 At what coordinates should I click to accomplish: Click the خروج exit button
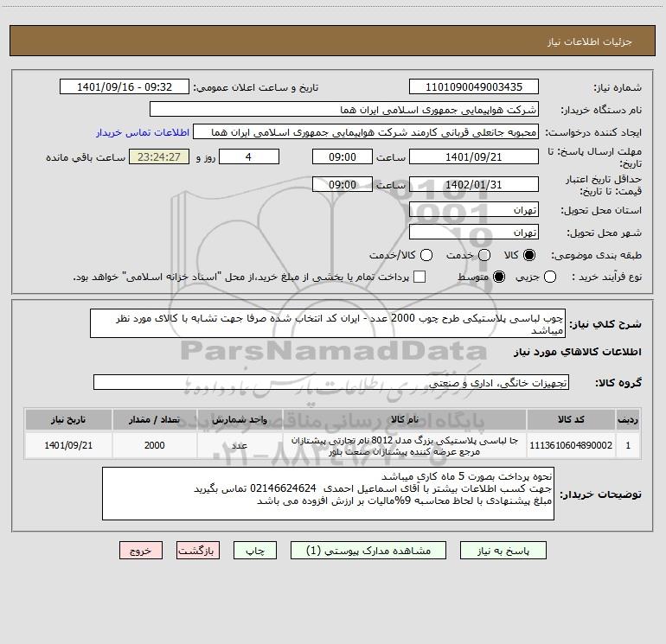click(x=141, y=551)
